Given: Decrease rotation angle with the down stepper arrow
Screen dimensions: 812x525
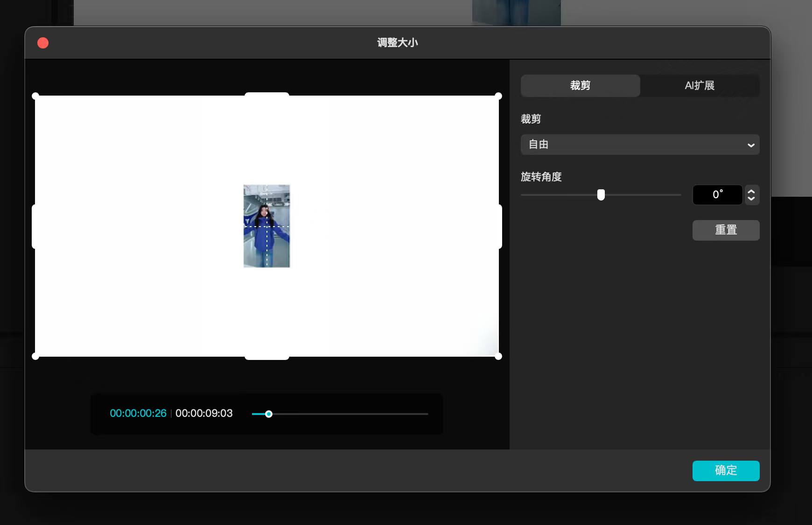Looking at the screenshot, I should [x=751, y=199].
